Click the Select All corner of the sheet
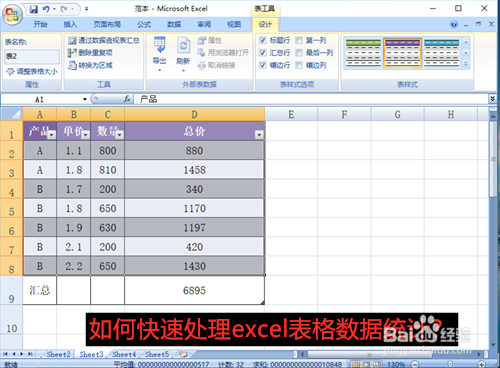This screenshot has width=500, height=368. point(12,114)
